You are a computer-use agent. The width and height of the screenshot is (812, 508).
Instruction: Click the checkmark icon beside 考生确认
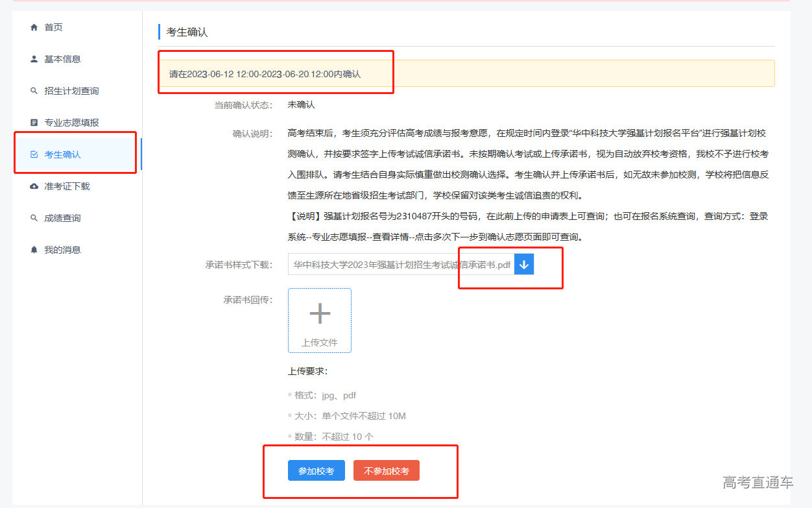point(34,154)
